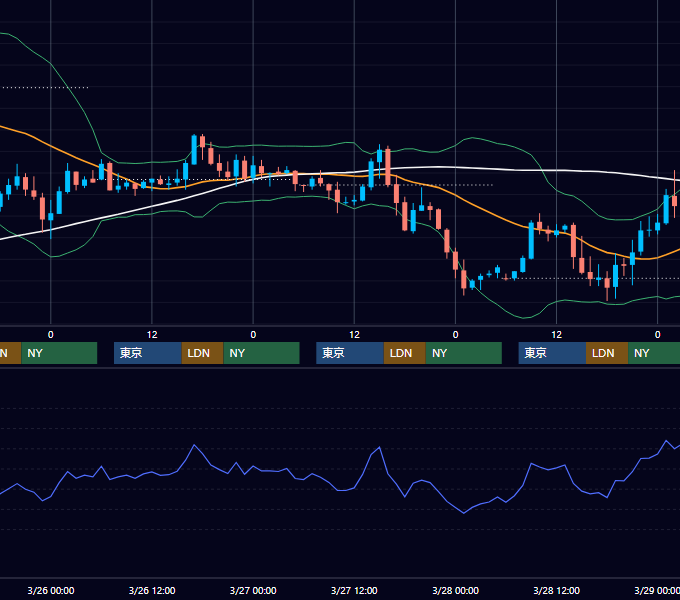Viewport: 680px width, 600px height.
Task: Click the tall blue candle near 3/28 09:00
Action: point(531,240)
